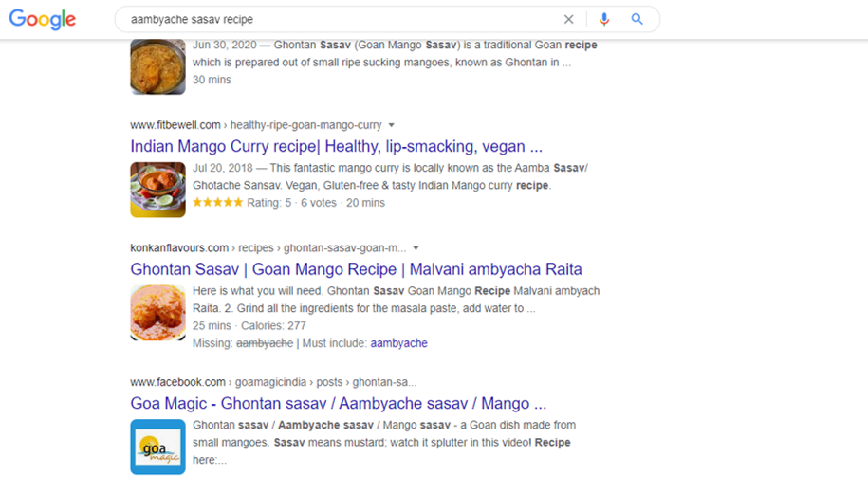Click 'Rating: 5 · 6 votes · 20 mins' text
The width and height of the screenshot is (868, 493).
coord(316,203)
